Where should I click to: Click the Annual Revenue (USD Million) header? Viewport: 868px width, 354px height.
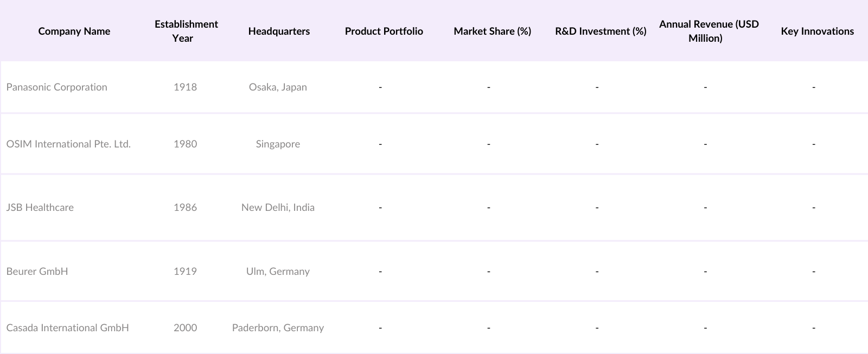(709, 31)
